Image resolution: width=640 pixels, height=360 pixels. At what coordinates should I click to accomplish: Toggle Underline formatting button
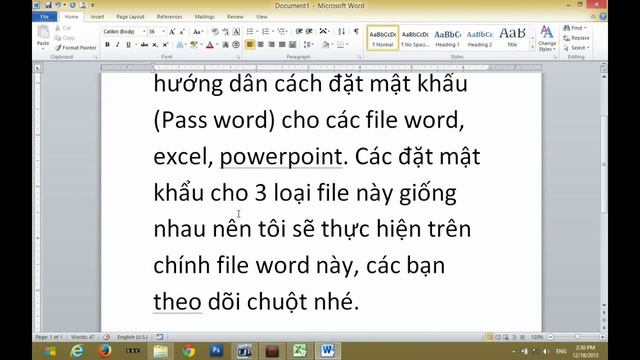coord(128,44)
